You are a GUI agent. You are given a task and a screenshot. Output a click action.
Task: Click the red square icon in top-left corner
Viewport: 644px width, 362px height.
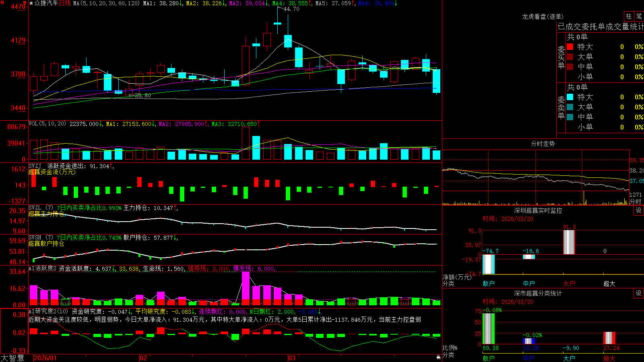coord(2,2)
